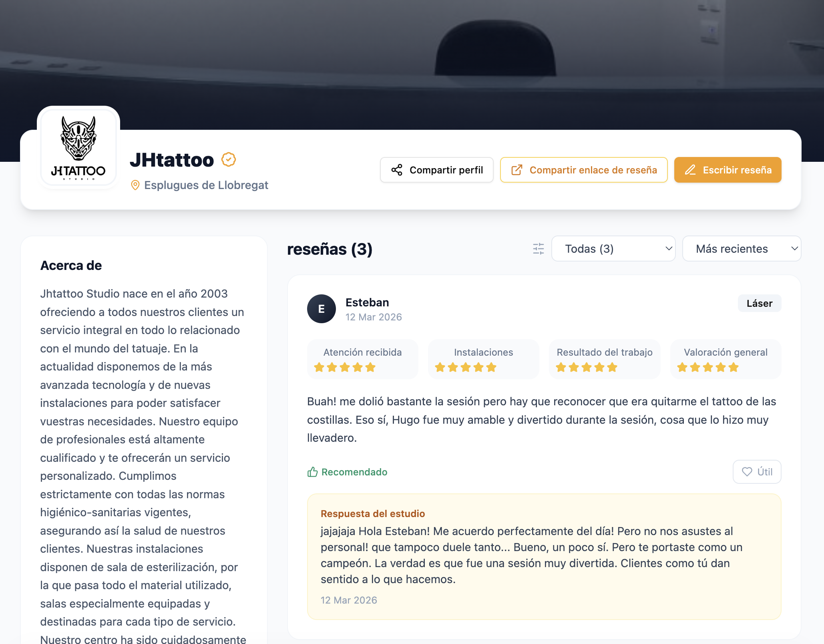The width and height of the screenshot is (824, 644).
Task: Click the share icon in Compartir perfil
Action: point(397,170)
